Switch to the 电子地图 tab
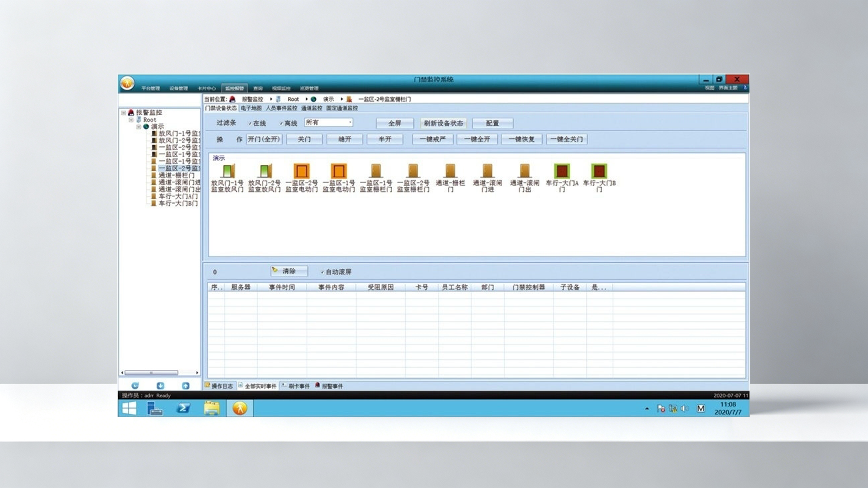868x488 pixels. (251, 108)
